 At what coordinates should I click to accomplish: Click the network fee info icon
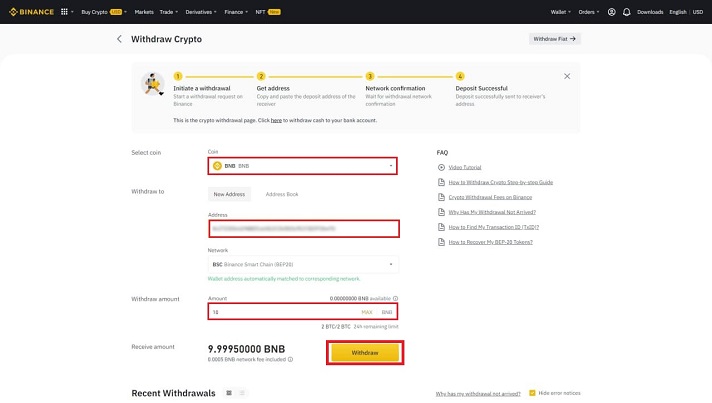[x=290, y=359]
